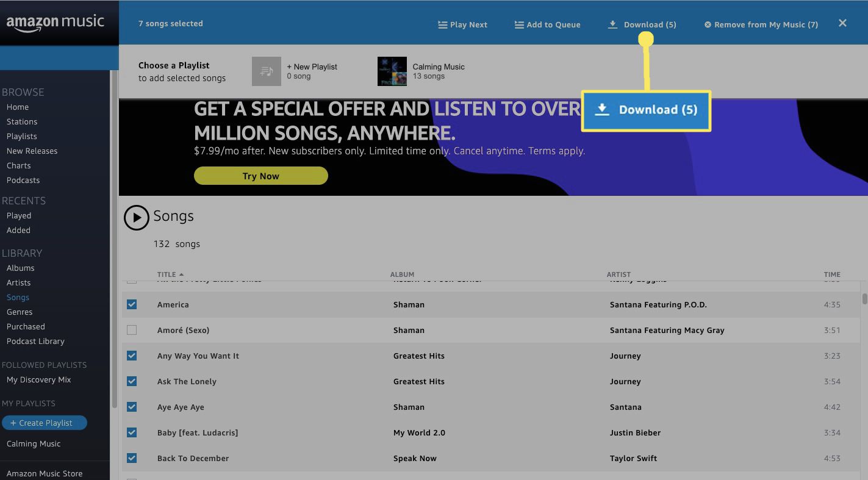868x480 pixels.
Task: Open Stations in the sidebar
Action: click(22, 122)
